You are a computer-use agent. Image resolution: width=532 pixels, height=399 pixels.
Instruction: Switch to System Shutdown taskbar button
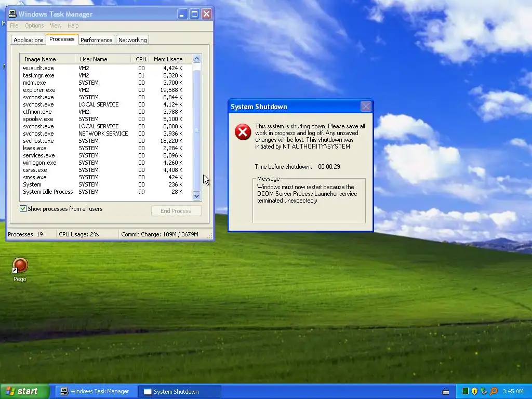179,392
